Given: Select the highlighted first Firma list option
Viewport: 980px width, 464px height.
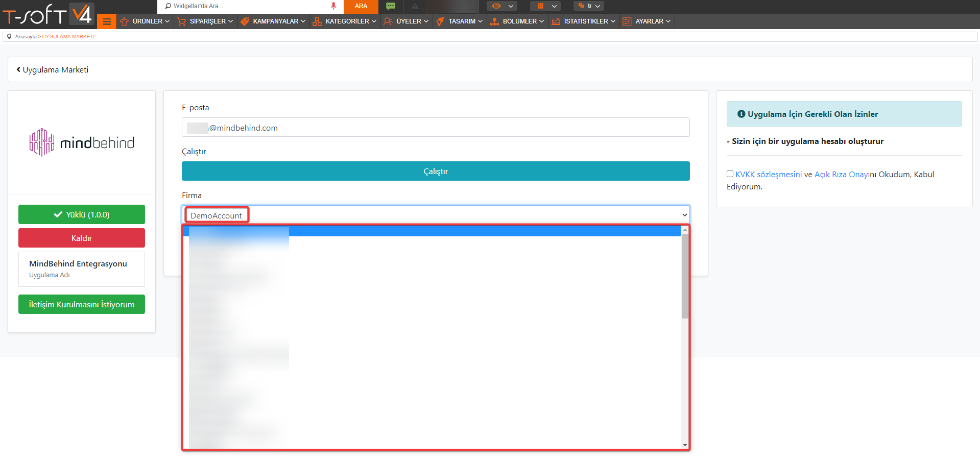Looking at the screenshot, I should (432, 231).
